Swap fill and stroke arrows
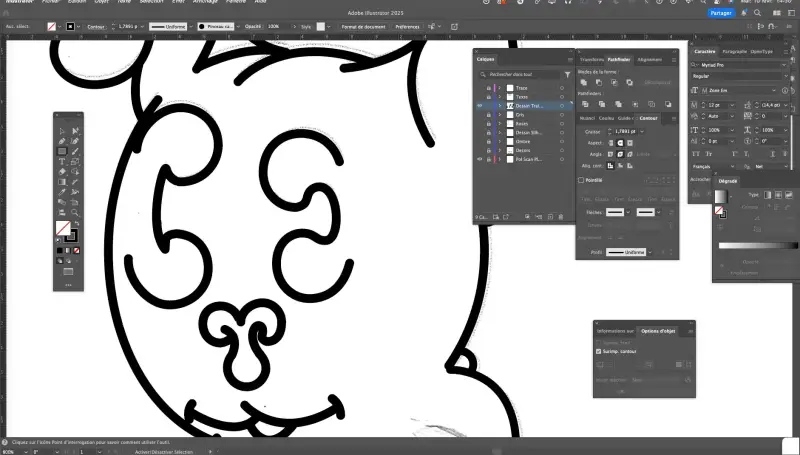800x455 pixels. pyautogui.click(x=77, y=223)
